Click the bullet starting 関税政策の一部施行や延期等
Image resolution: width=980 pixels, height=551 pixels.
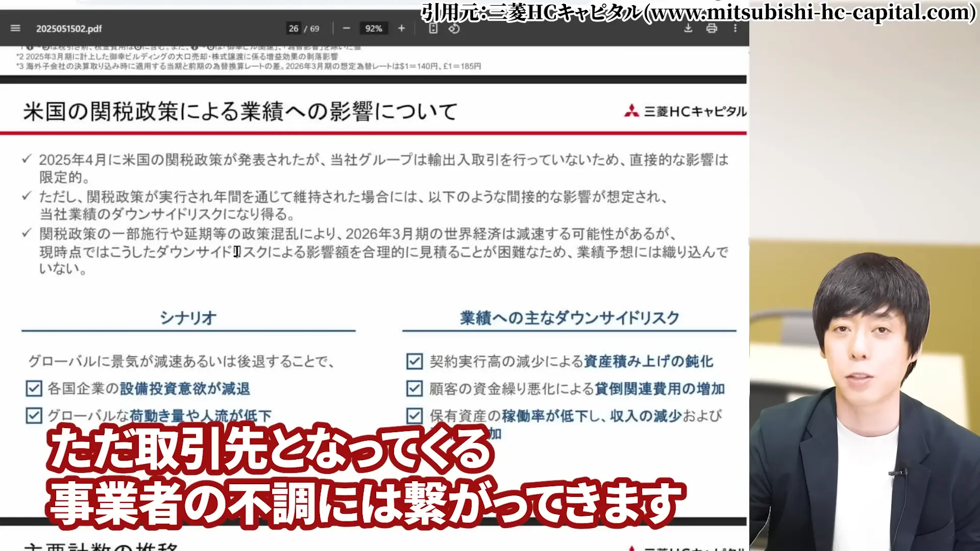(384, 251)
